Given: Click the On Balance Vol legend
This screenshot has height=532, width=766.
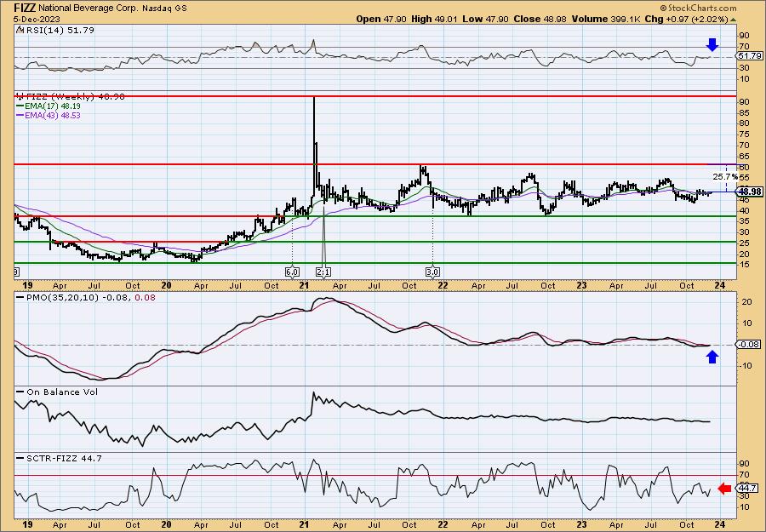Looking at the screenshot, I should pyautogui.click(x=57, y=392).
